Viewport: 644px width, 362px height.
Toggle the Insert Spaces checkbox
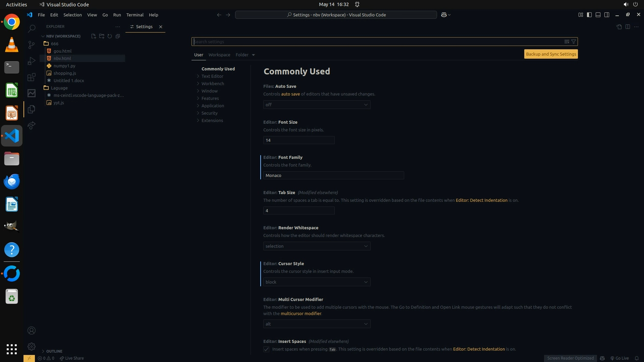(x=266, y=349)
